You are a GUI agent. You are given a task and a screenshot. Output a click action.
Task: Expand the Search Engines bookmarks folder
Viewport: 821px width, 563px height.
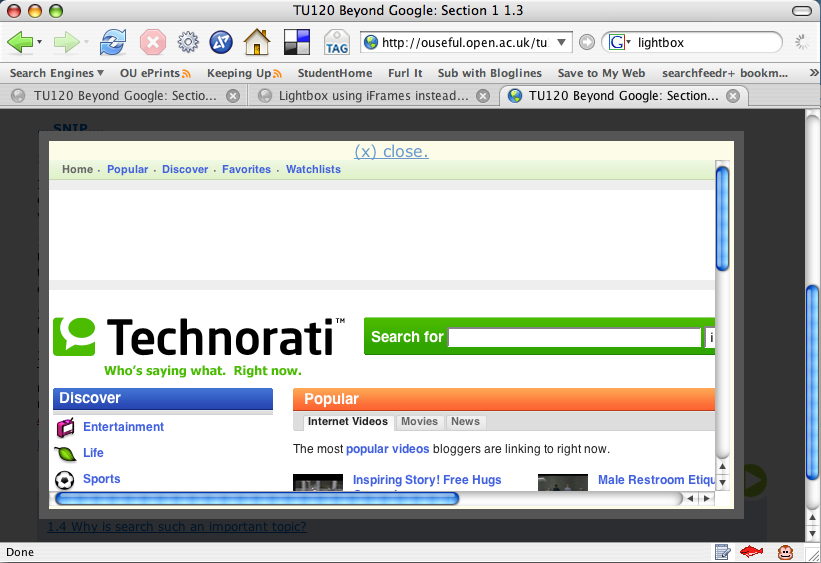(57, 73)
